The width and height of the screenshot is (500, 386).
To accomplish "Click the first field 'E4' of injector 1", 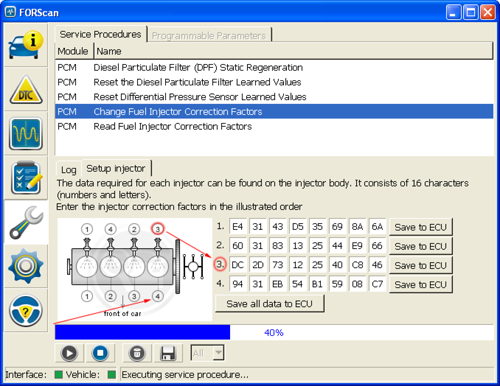I will 238,227.
